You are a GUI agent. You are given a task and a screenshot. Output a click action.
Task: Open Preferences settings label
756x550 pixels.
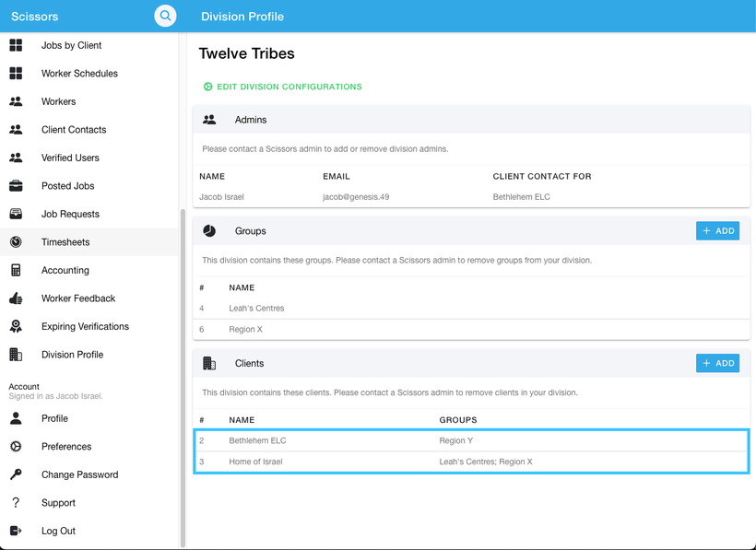[x=66, y=447]
